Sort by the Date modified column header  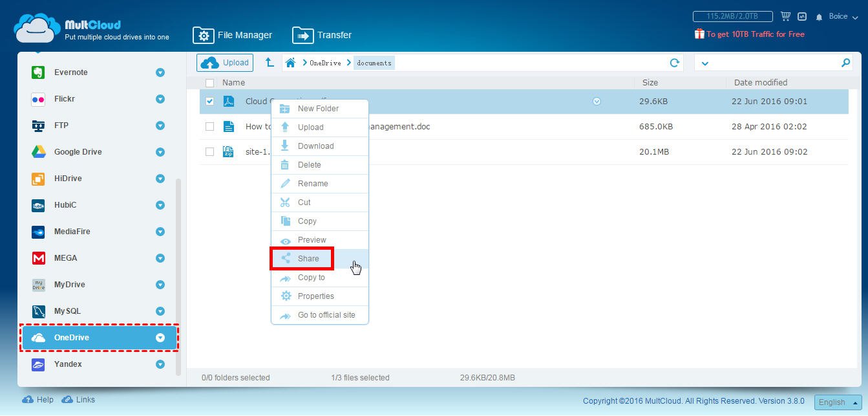(760, 83)
